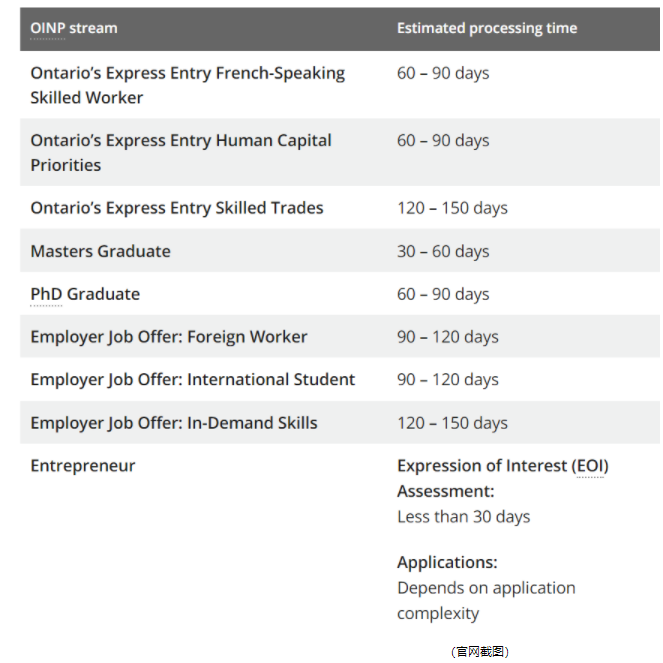The height and width of the screenshot is (663, 663).
Task: Click the 官网截图 caption below the table
Action: click(480, 651)
